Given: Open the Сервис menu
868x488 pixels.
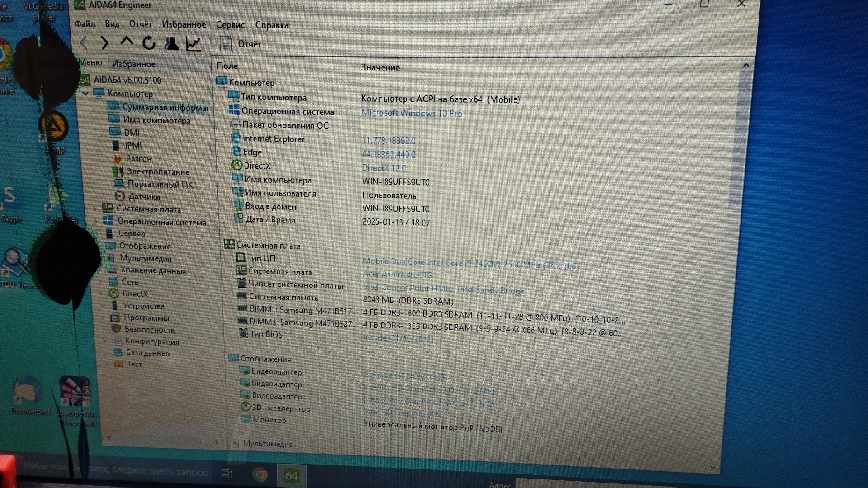Looking at the screenshot, I should click(x=230, y=25).
